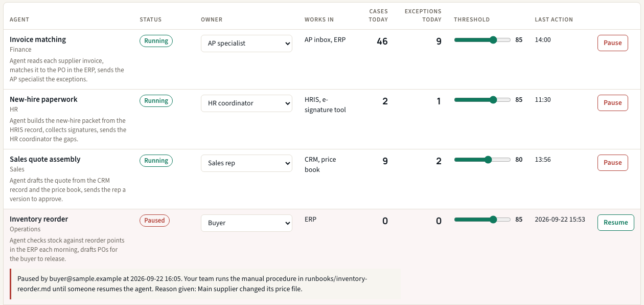Image resolution: width=644 pixels, height=305 pixels.
Task: Open the Sales rep owner dropdown
Action: (246, 163)
